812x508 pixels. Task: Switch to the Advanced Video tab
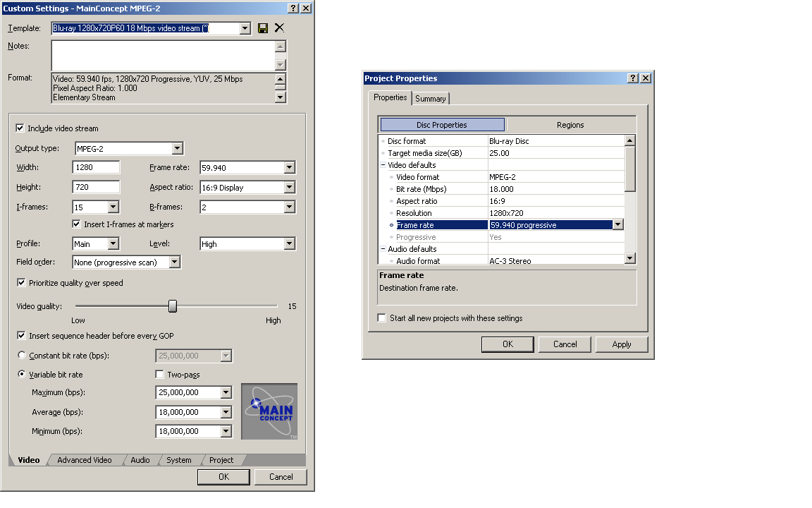85,460
